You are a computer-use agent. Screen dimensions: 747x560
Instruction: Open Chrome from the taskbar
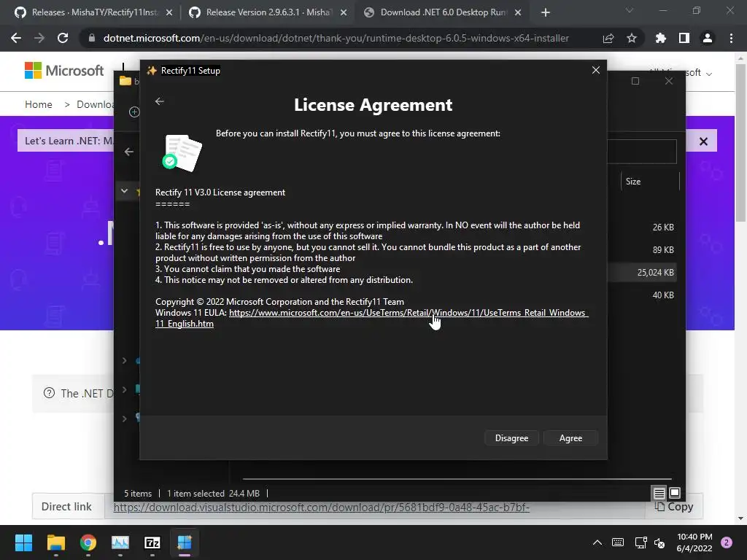click(x=88, y=542)
